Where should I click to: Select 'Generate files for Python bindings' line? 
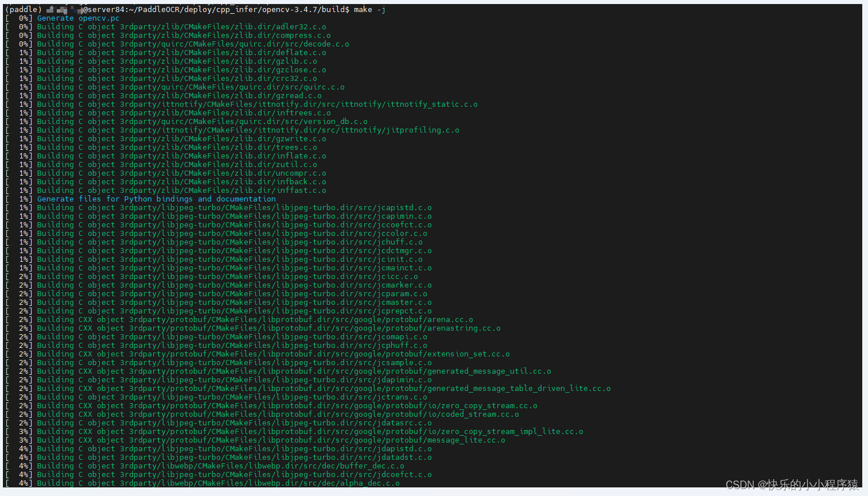pyautogui.click(x=141, y=199)
